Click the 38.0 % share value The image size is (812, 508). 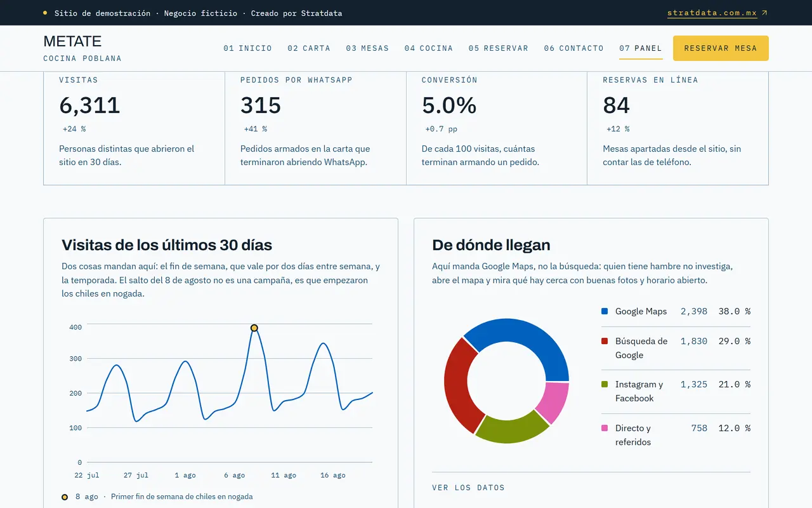coord(735,311)
